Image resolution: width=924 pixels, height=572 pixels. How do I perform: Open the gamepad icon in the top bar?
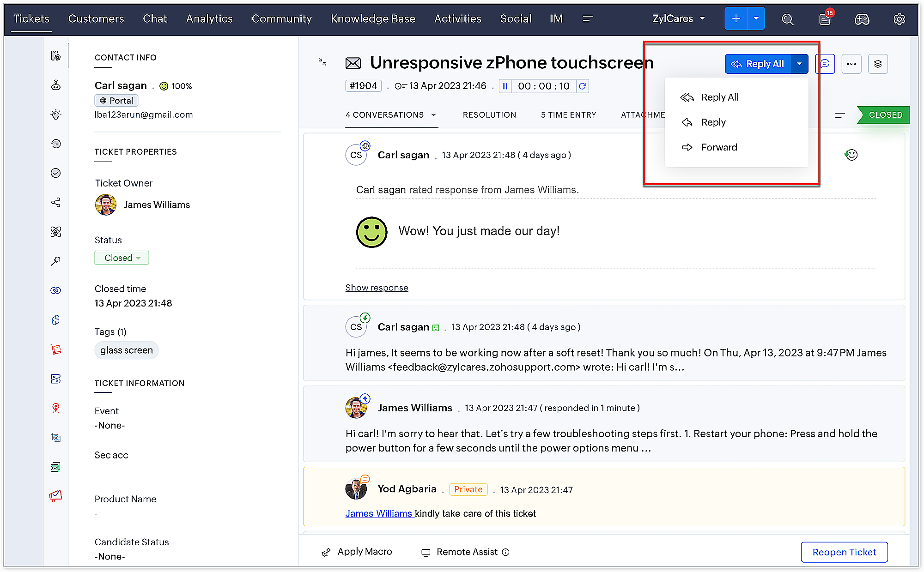click(862, 19)
